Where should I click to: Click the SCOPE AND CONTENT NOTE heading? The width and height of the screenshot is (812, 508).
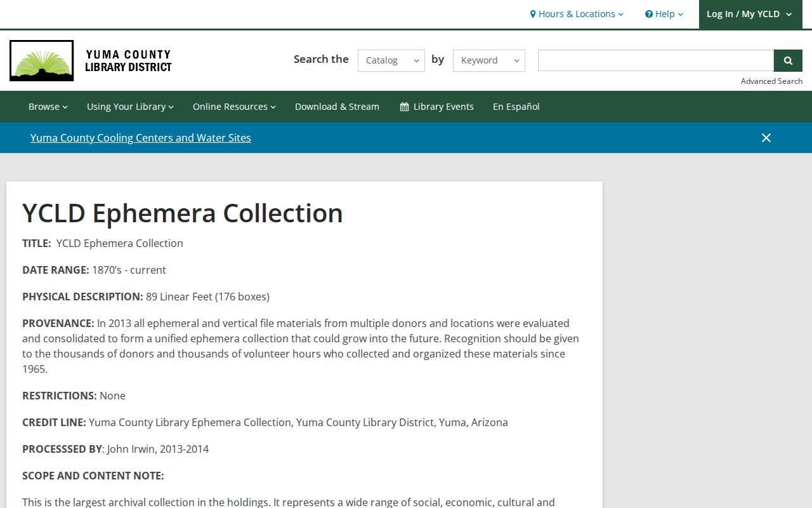coord(93,476)
